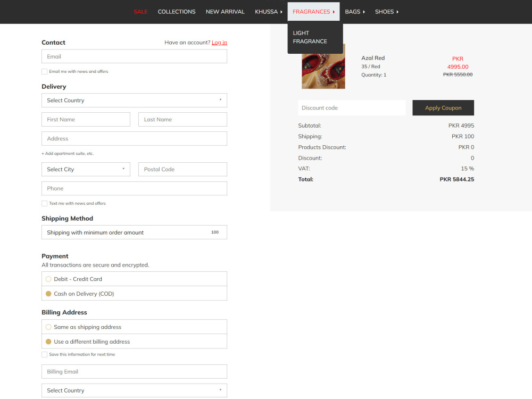This screenshot has width=532, height=399.
Task: Tick Text me with news and offers
Action: pos(45,204)
